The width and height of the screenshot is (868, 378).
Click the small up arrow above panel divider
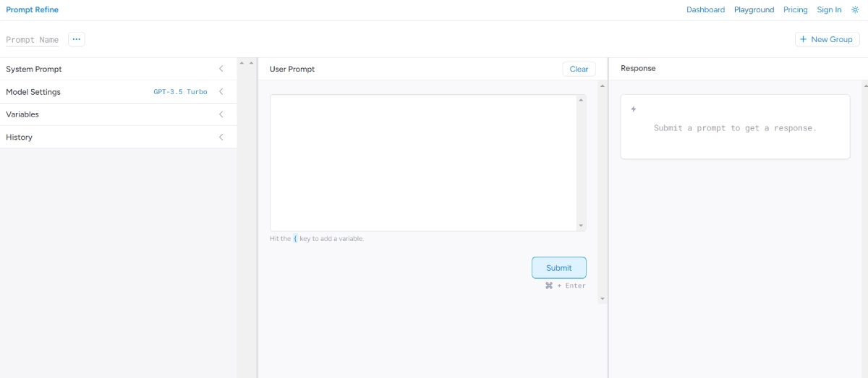pyautogui.click(x=242, y=64)
